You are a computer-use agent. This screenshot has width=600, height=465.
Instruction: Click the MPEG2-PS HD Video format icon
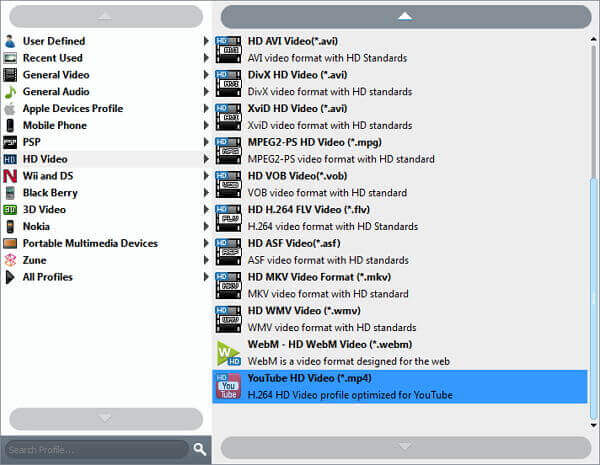(228, 150)
